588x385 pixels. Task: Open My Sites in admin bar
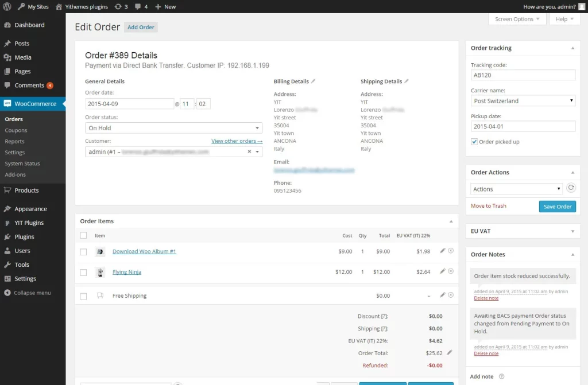point(33,6)
